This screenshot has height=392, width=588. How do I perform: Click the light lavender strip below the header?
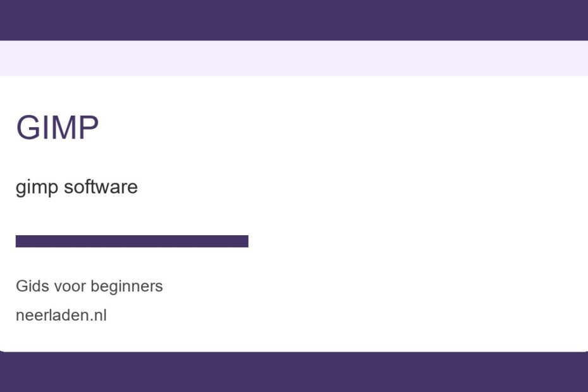294,58
